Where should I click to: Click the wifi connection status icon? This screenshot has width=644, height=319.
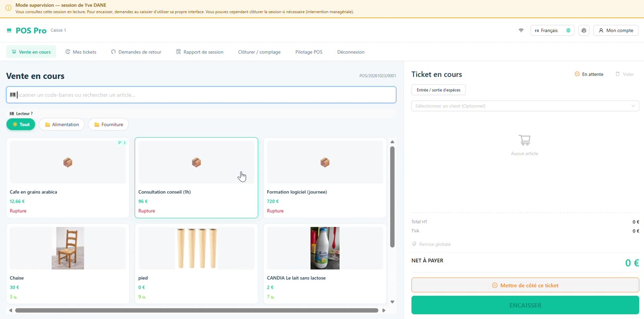(521, 31)
